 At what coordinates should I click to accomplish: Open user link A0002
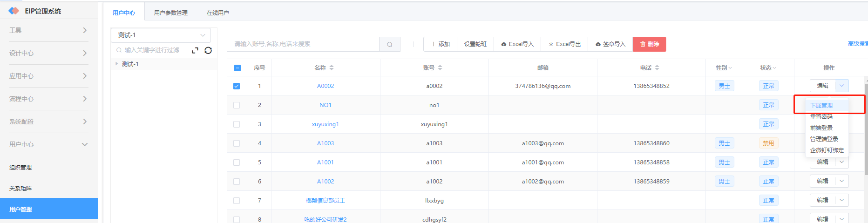[x=325, y=86]
